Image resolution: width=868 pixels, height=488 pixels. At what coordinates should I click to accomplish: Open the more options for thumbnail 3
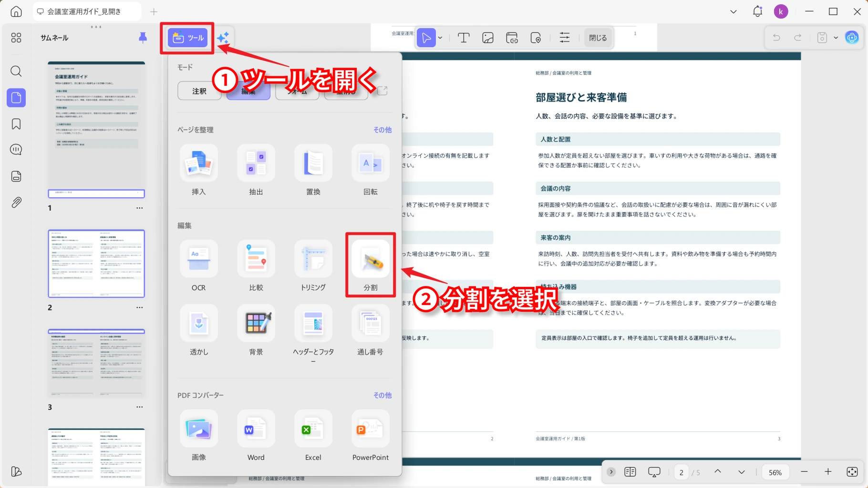click(139, 407)
